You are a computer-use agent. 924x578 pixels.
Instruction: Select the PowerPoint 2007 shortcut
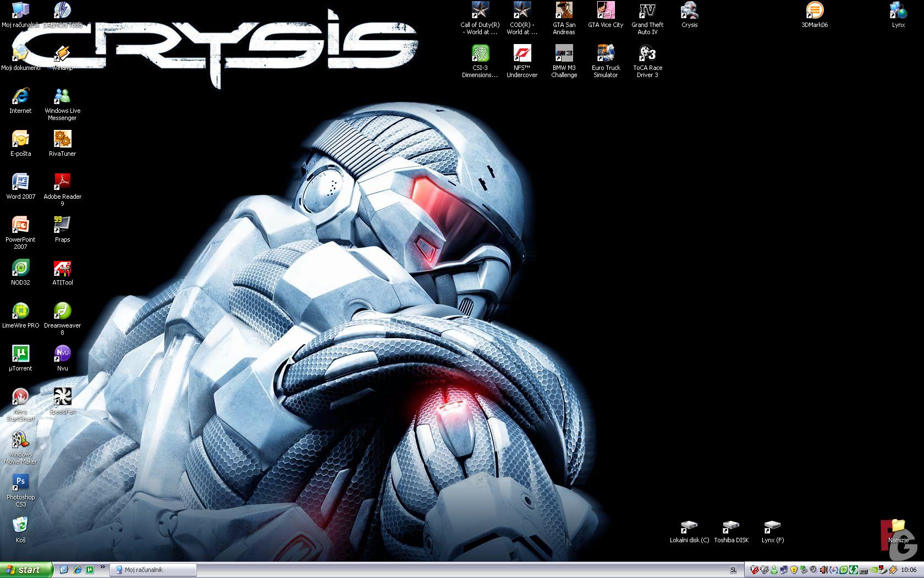tap(20, 233)
